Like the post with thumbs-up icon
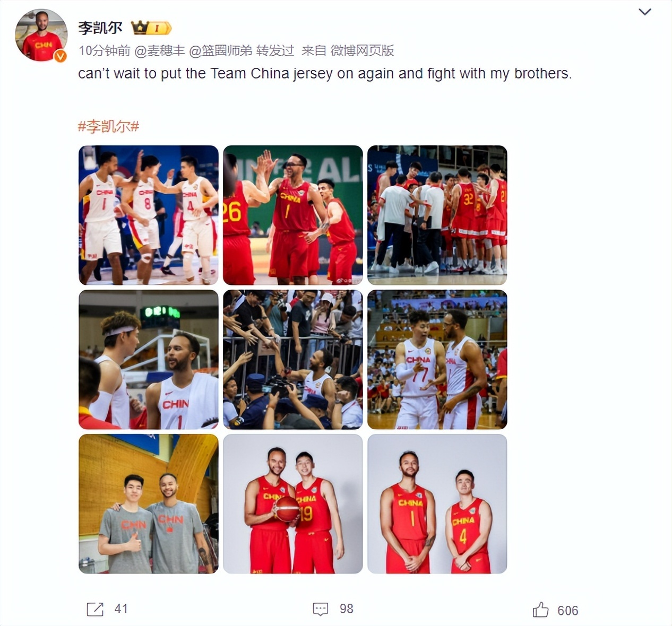The image size is (672, 626). tap(540, 610)
